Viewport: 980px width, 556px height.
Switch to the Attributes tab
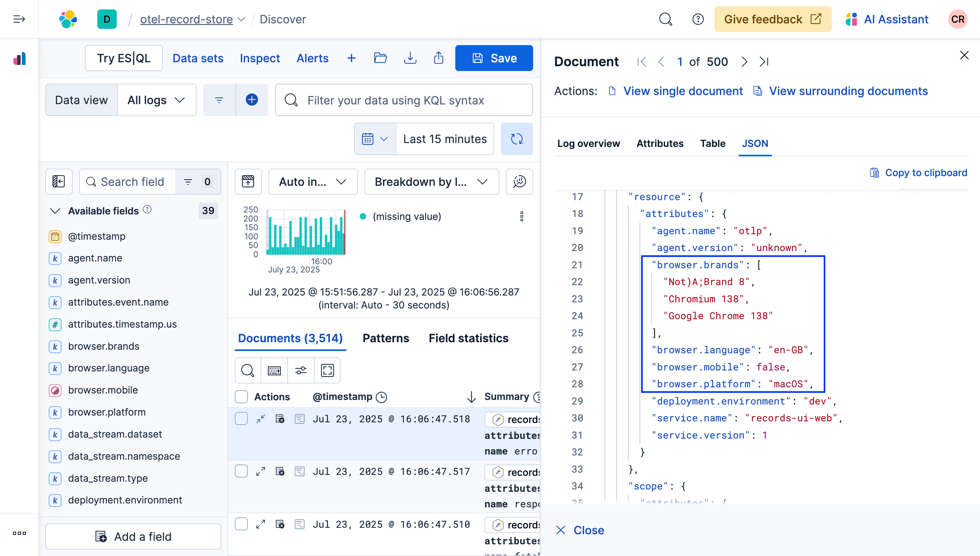pos(659,144)
